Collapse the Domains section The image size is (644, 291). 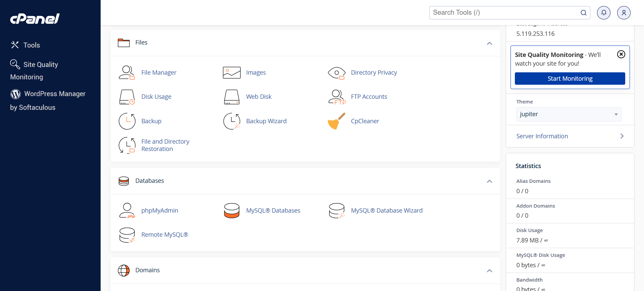click(489, 271)
